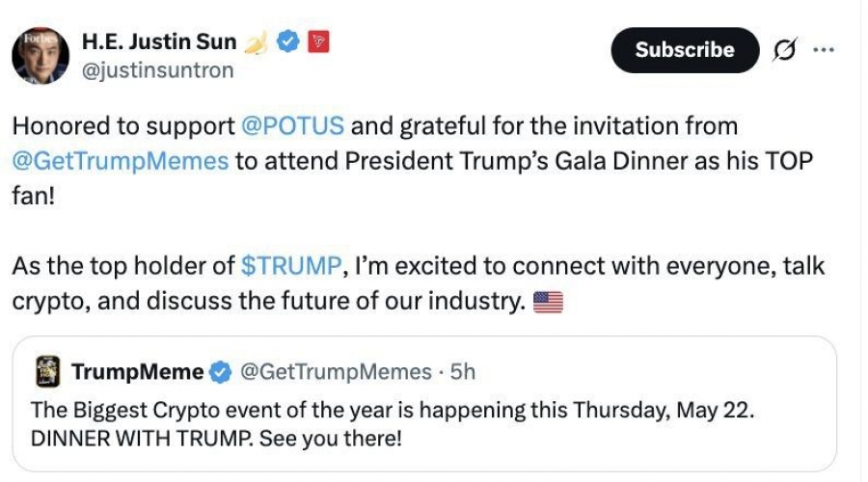This screenshot has width=868, height=482.
Task: Click the red Tron affiliate badge
Action: [318, 41]
